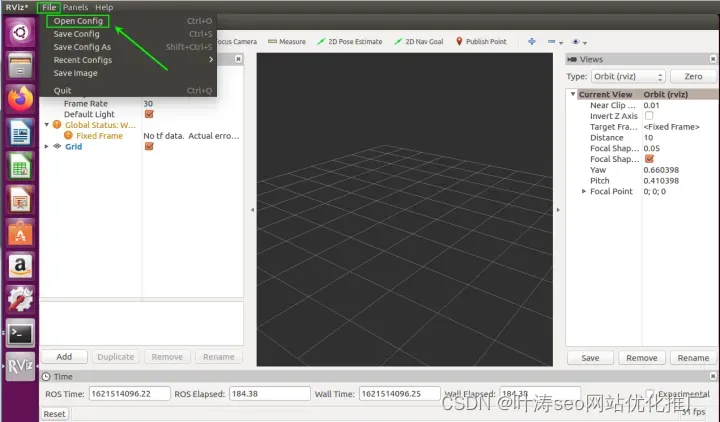The image size is (720, 422).
Task: Collapse the Current View tree item
Action: (573, 94)
